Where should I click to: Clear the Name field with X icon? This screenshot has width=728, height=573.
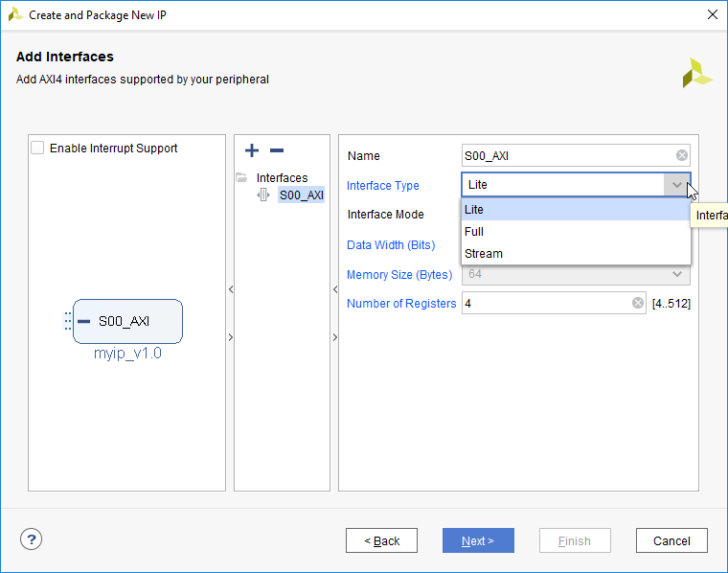click(681, 155)
